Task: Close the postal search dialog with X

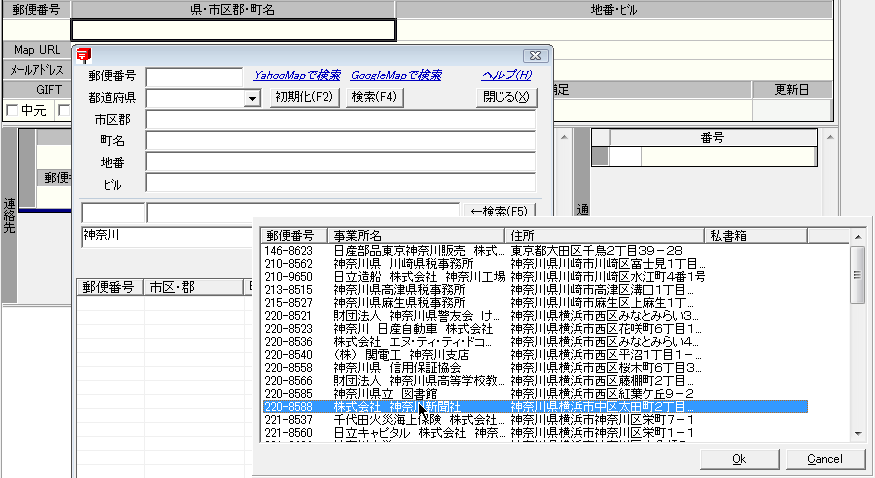Action: 535,56
